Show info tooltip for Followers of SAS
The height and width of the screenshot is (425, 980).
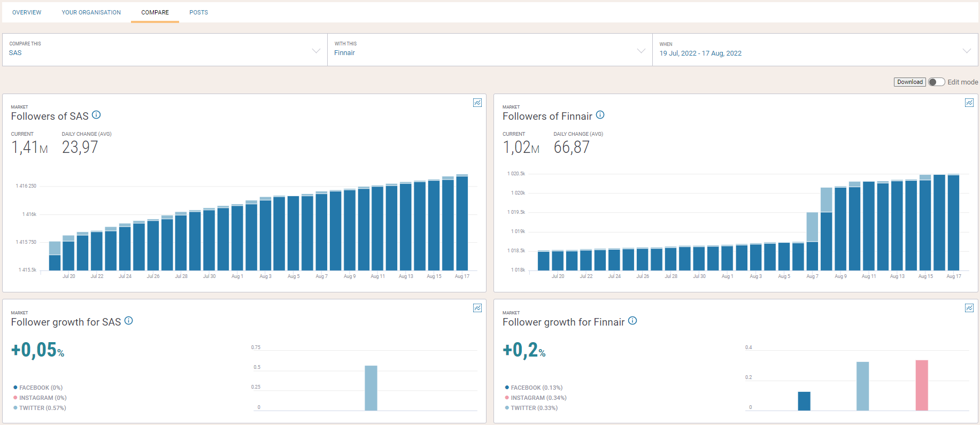tap(96, 115)
